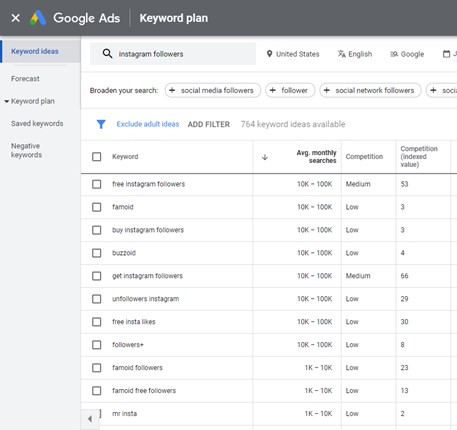Click the 'Broaden your search:' label
Viewport: 457px width, 430px height.
(x=124, y=90)
